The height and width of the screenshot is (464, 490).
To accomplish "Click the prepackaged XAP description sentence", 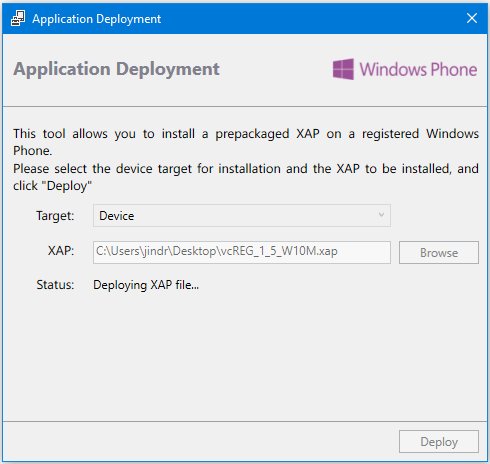I will coord(246,142).
